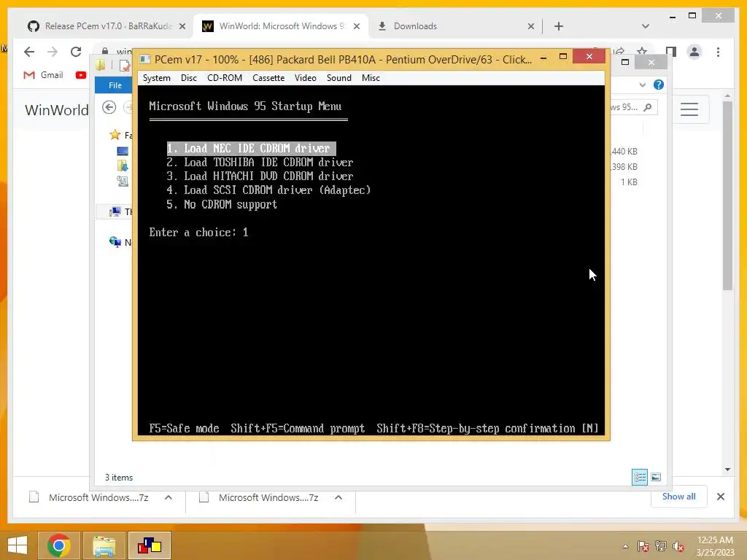The image size is (747, 560).
Task: Maximize the PCem window
Action: click(563, 57)
